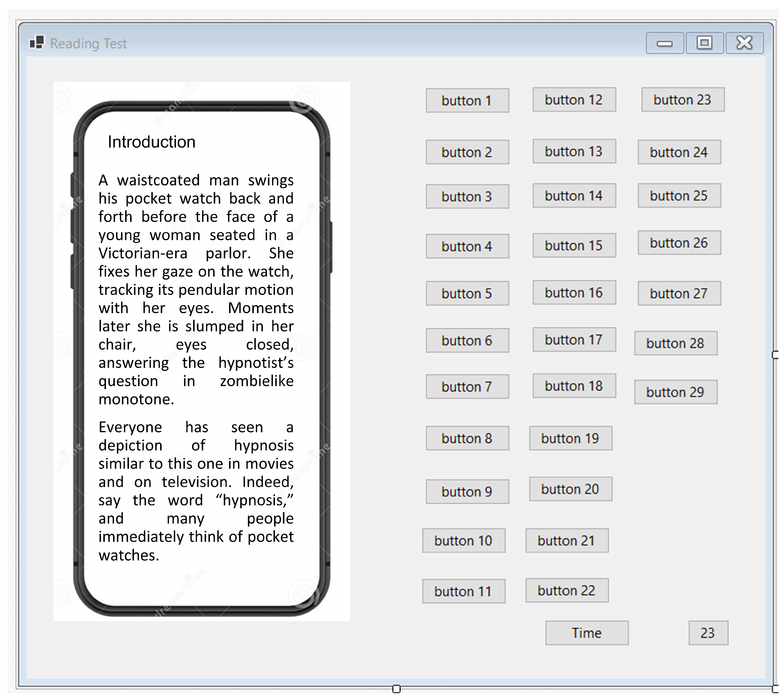The width and height of the screenshot is (784, 699).
Task: Choose button 5
Action: (468, 293)
